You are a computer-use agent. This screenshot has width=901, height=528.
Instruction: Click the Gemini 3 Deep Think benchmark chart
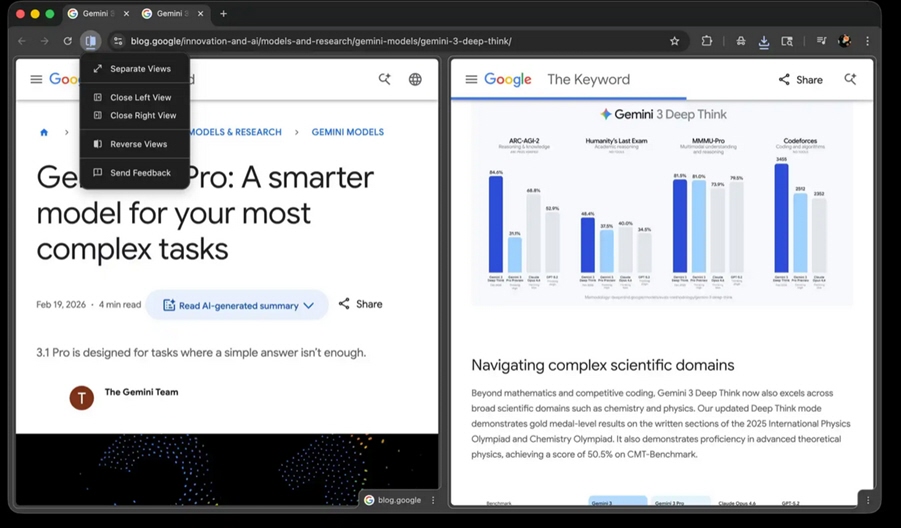tap(662, 203)
